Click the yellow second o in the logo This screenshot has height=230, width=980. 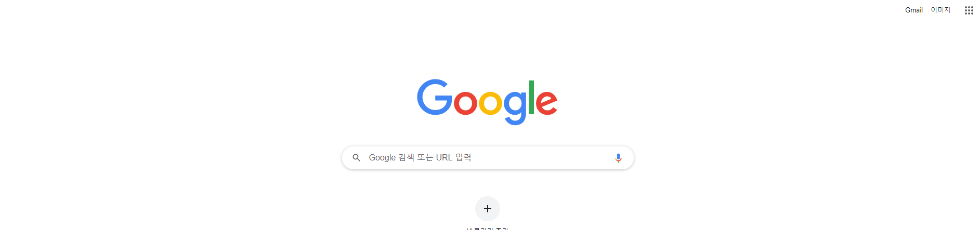pyautogui.click(x=491, y=102)
